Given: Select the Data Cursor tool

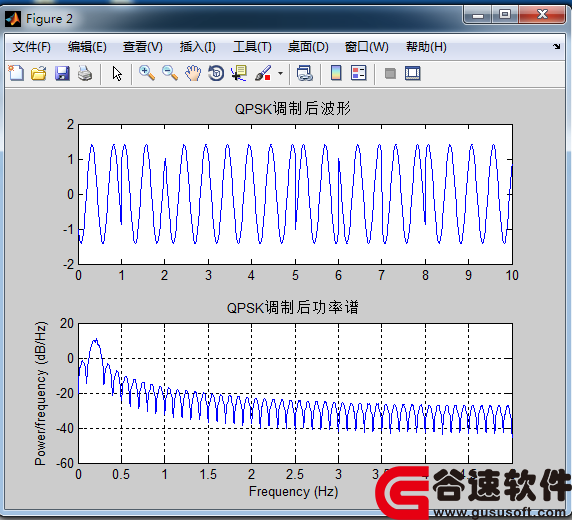Looking at the screenshot, I should [239, 73].
